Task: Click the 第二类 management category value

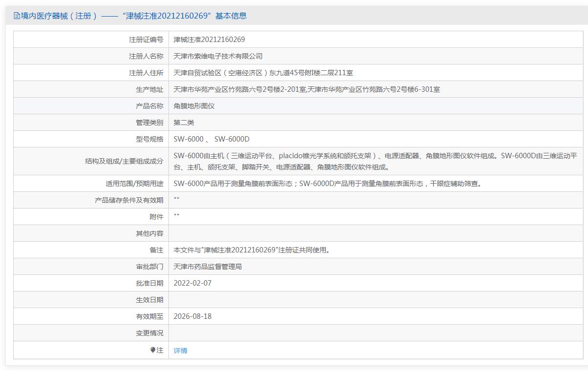Action: [184, 123]
